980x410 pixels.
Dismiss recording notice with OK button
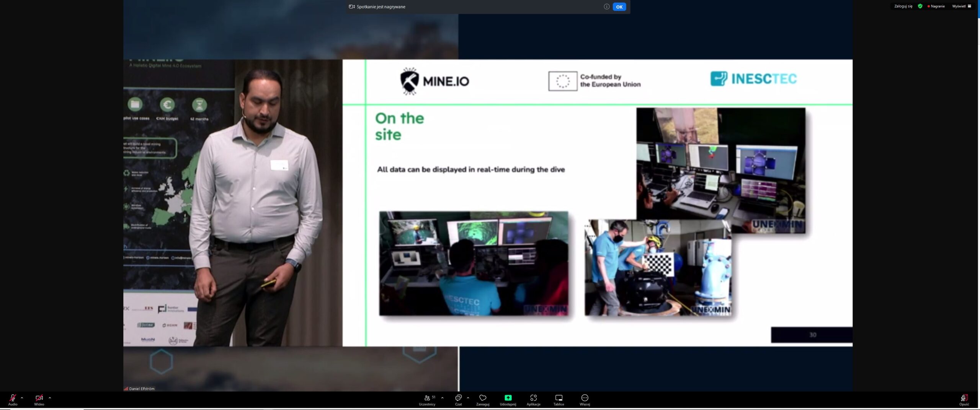pos(619,7)
